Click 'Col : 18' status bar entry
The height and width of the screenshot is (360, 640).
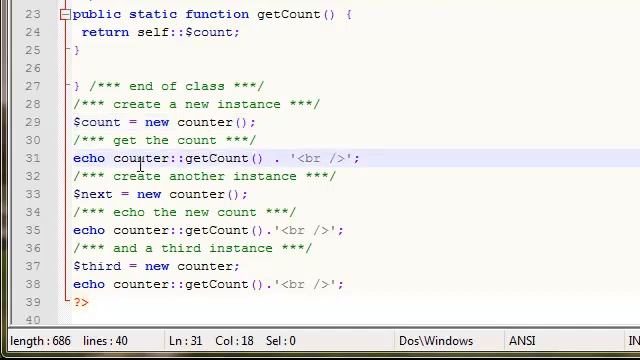click(x=234, y=341)
